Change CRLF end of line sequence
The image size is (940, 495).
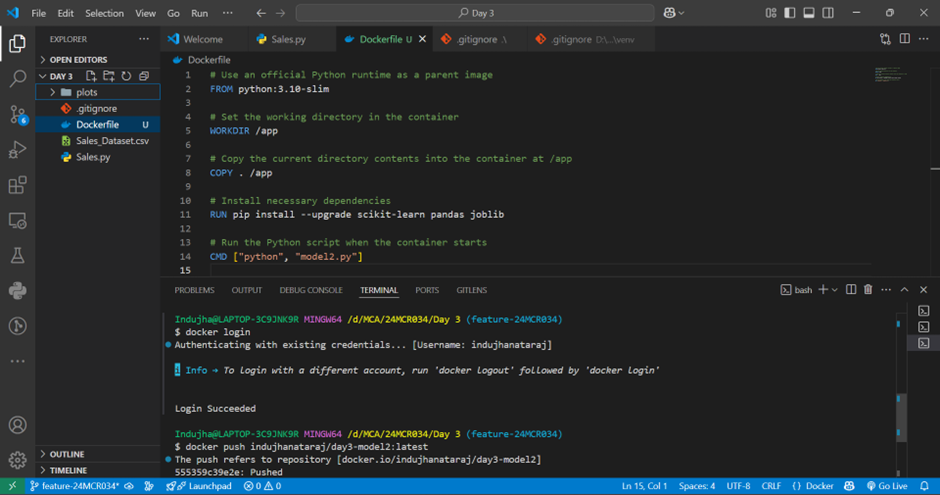[771, 486]
